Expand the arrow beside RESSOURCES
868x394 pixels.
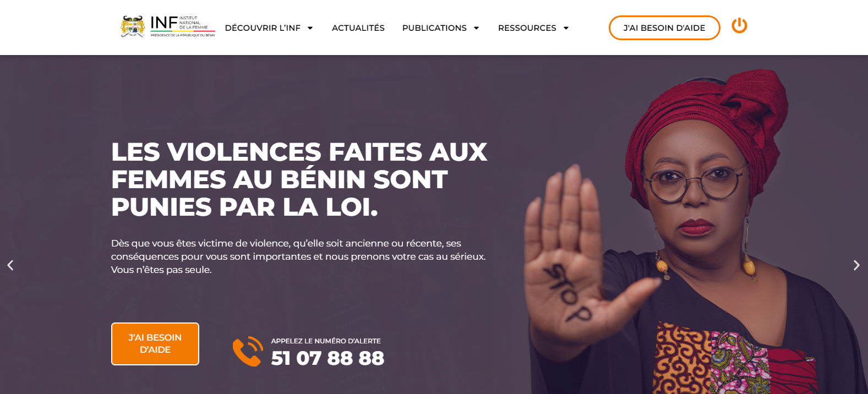point(566,28)
